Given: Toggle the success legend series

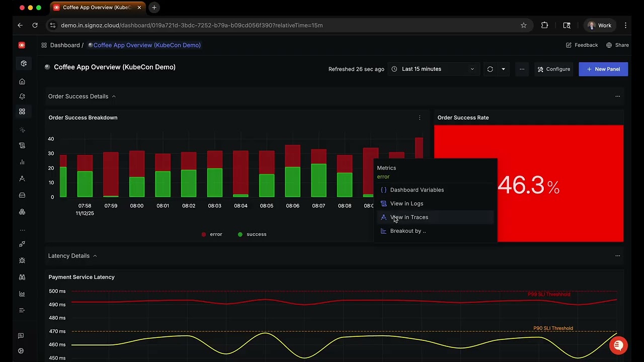Looking at the screenshot, I should click(x=252, y=234).
